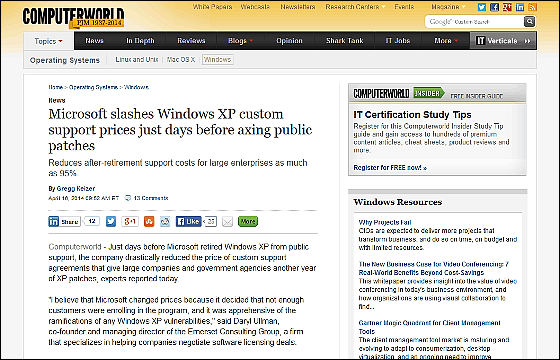The image size is (560, 360).
Task: Open the Reviews section
Action: [191, 41]
